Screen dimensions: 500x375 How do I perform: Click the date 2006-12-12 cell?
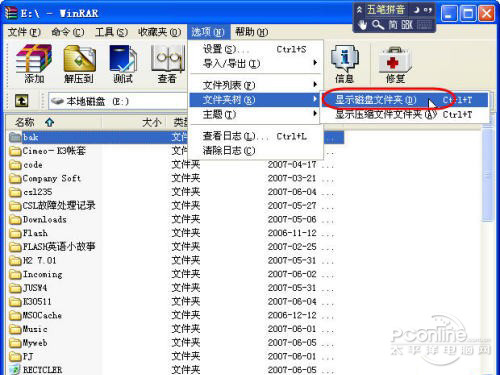(292, 315)
